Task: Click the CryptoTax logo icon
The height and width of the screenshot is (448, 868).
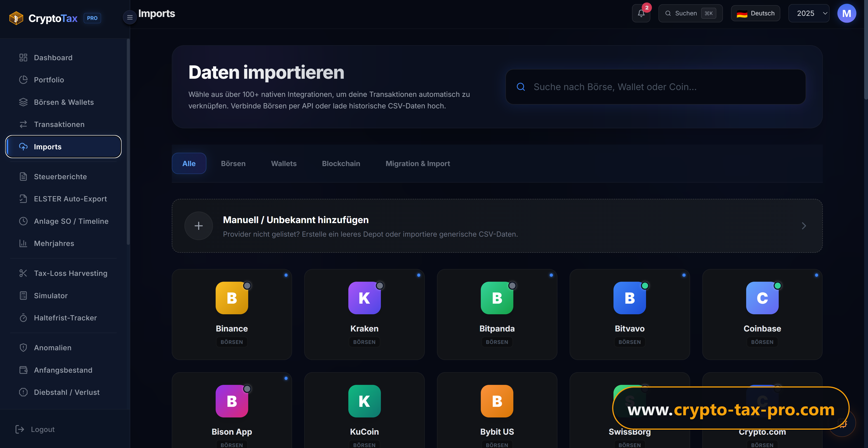Action: point(16,18)
